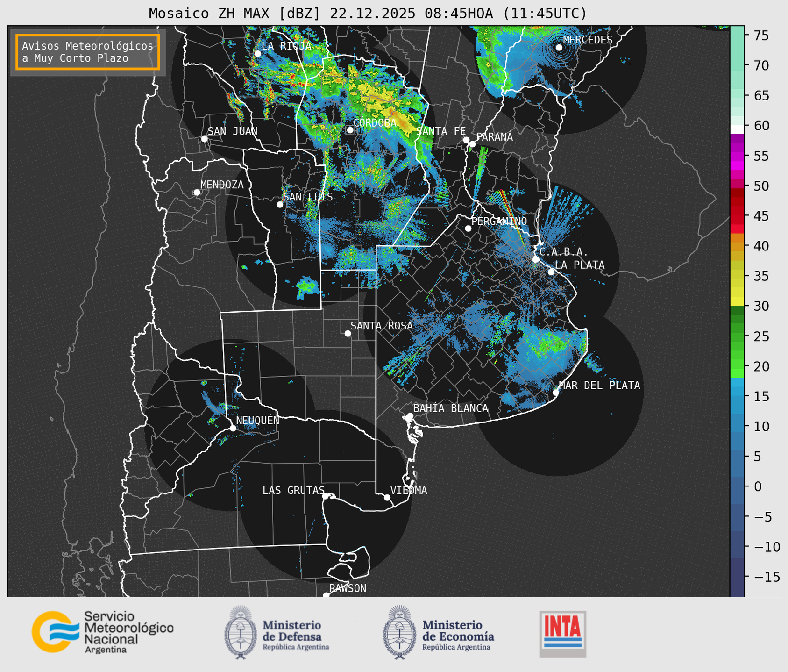Click the SANTA ROSA city marker dot
788x672 pixels.
coord(348,333)
